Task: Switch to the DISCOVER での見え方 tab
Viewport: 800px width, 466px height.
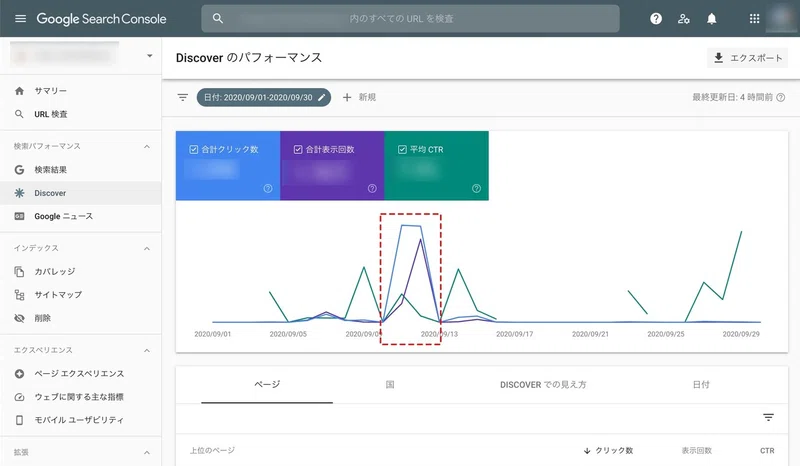Action: [543, 384]
